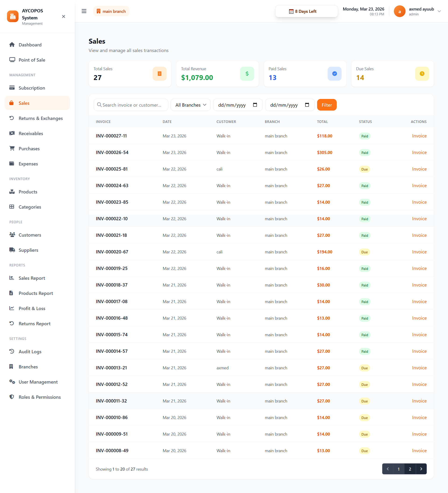Open the Invoice link for INV-000025-81
This screenshot has height=493, width=448.
tap(419, 169)
